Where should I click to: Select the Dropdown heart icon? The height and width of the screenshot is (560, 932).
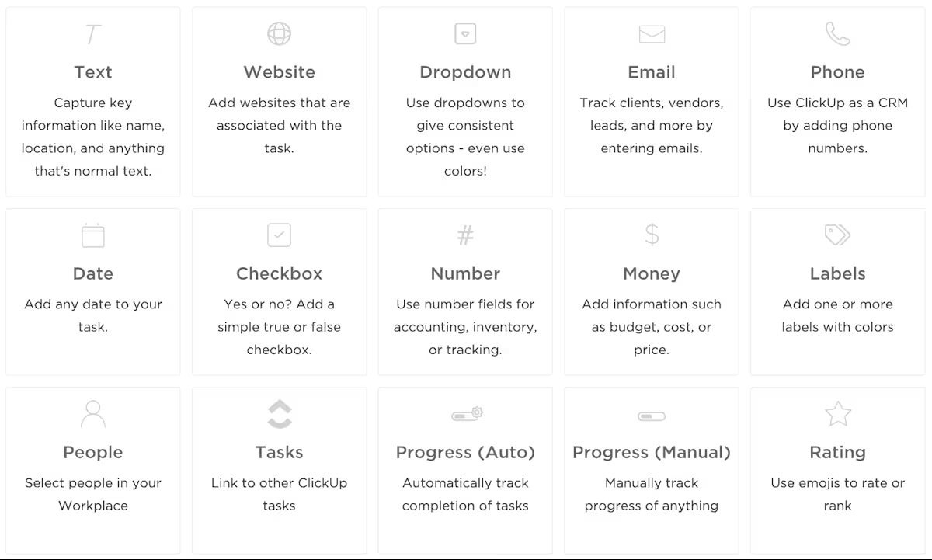[x=465, y=33]
